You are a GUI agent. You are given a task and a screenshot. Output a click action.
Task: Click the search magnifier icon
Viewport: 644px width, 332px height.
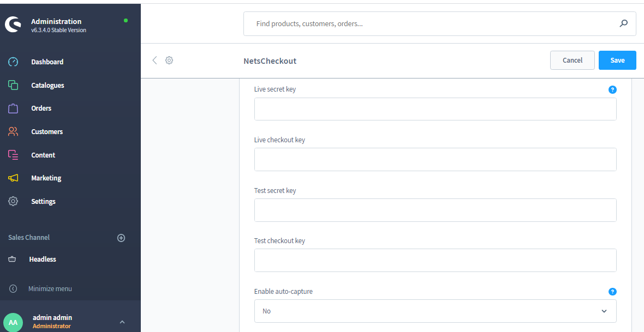click(x=623, y=23)
